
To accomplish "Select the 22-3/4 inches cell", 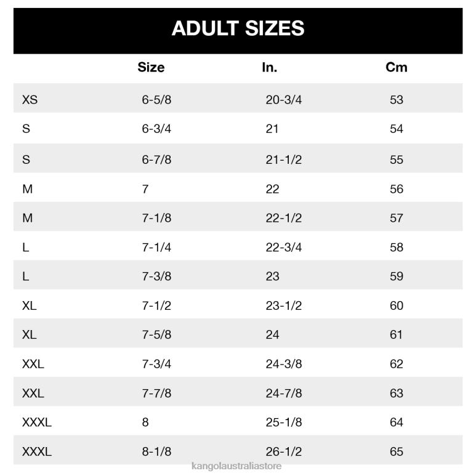I will coord(283,247).
